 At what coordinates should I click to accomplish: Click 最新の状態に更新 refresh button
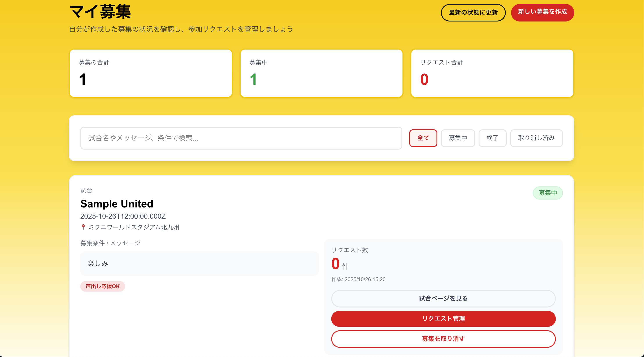coord(473,12)
